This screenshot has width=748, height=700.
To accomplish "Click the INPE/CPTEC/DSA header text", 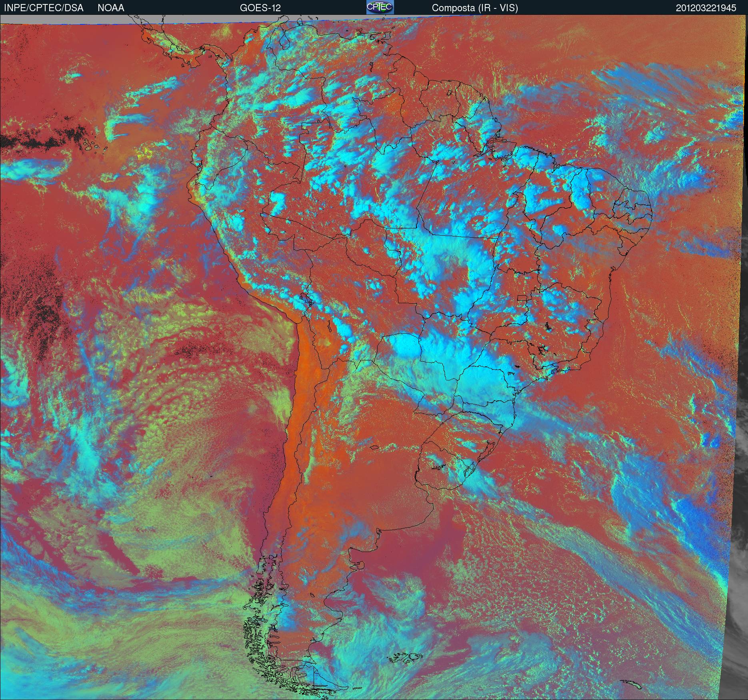I will coord(44,8).
